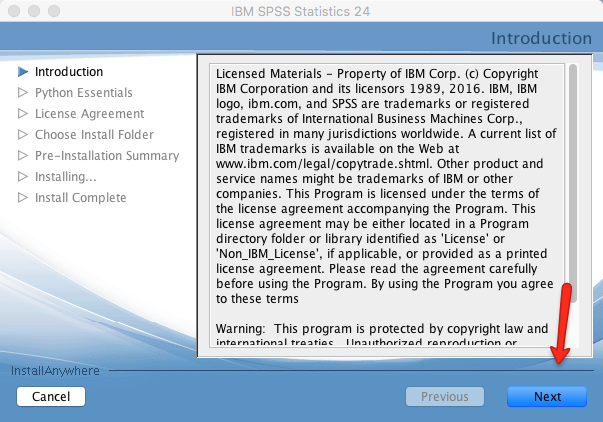This screenshot has height=422, width=603.
Task: Select the License Agreement step label
Action: [89, 113]
